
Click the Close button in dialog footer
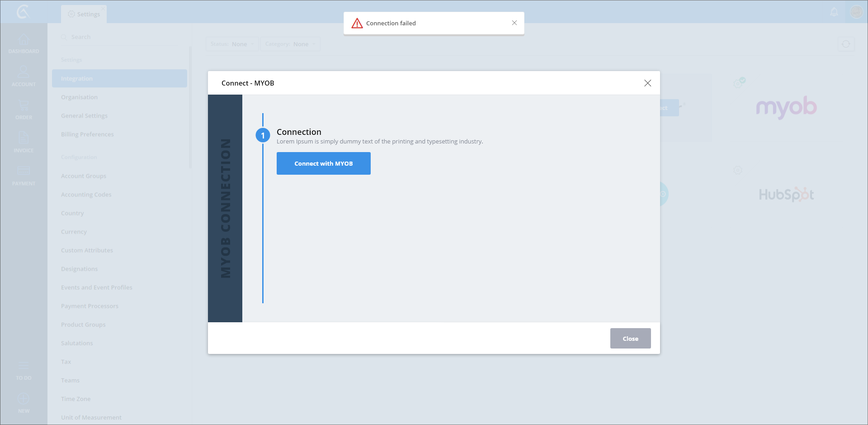pyautogui.click(x=630, y=339)
